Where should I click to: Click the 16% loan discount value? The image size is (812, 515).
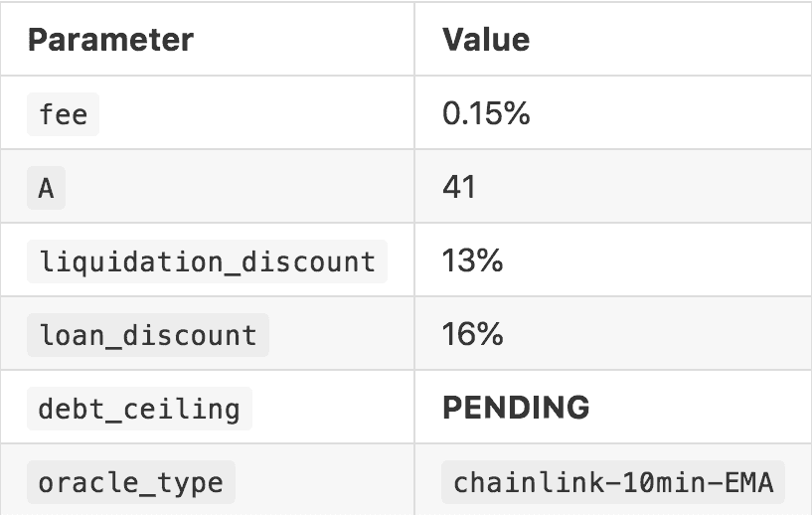[473, 335]
